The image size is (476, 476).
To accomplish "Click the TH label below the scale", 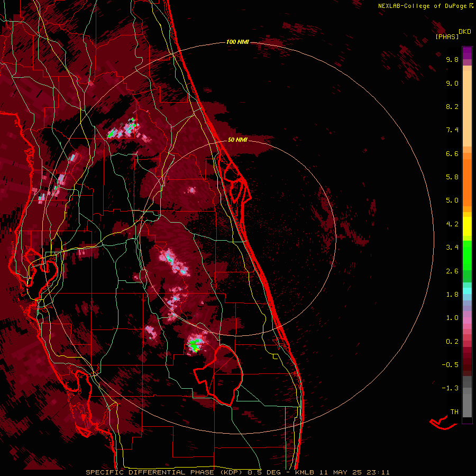I will [454, 412].
